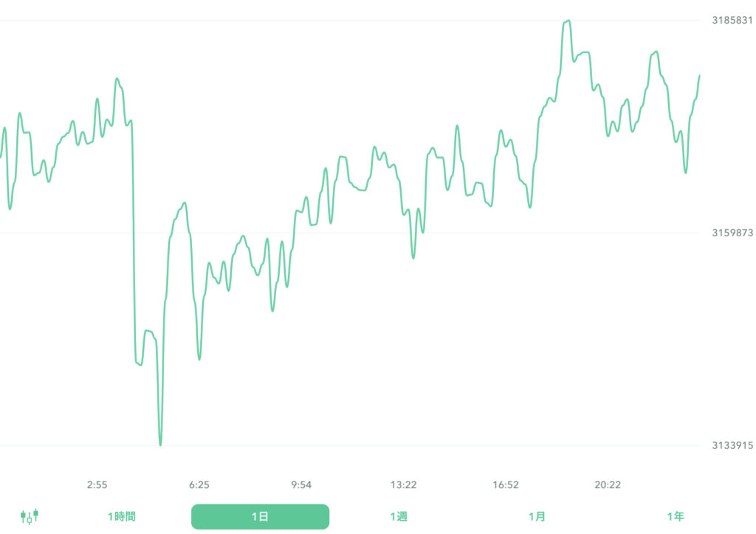
Task: Click the 2:55 time marker
Action: click(x=97, y=485)
